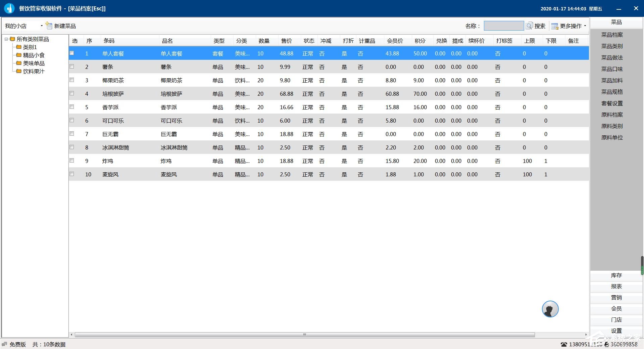
Task: Click the app logo icon in title bar
Action: click(x=9, y=8)
